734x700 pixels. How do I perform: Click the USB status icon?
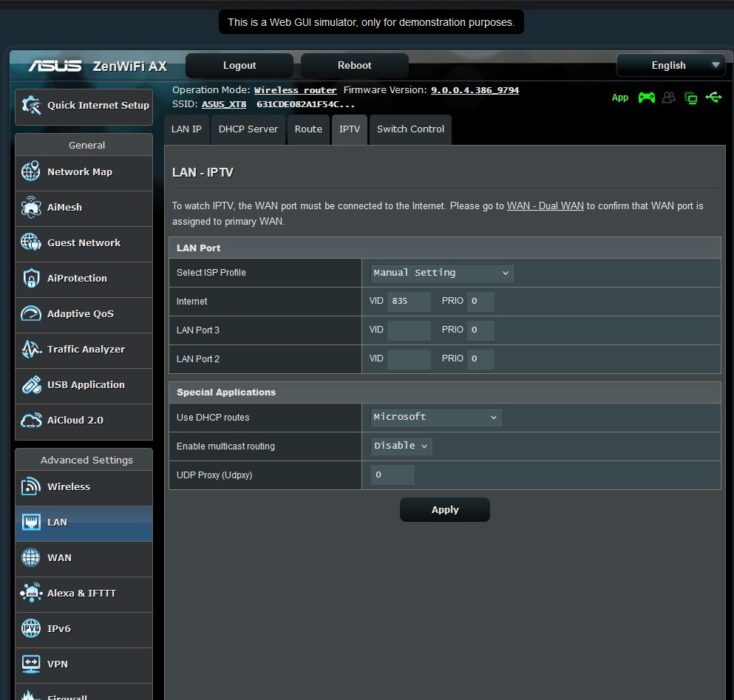[x=713, y=97]
